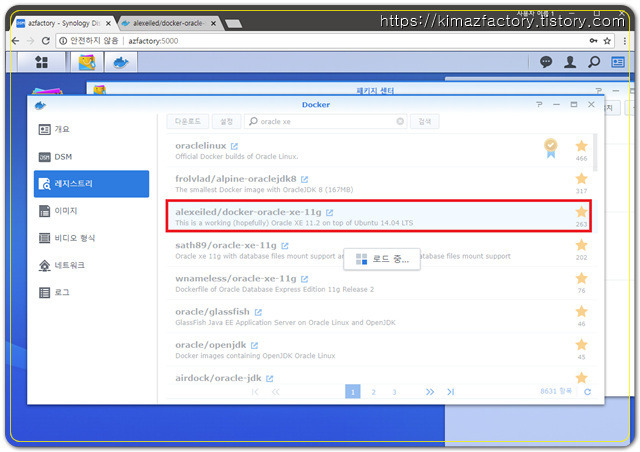Click the 패키지 센터 window title bar
Viewport: 640px width, 452px height.
coord(375,90)
